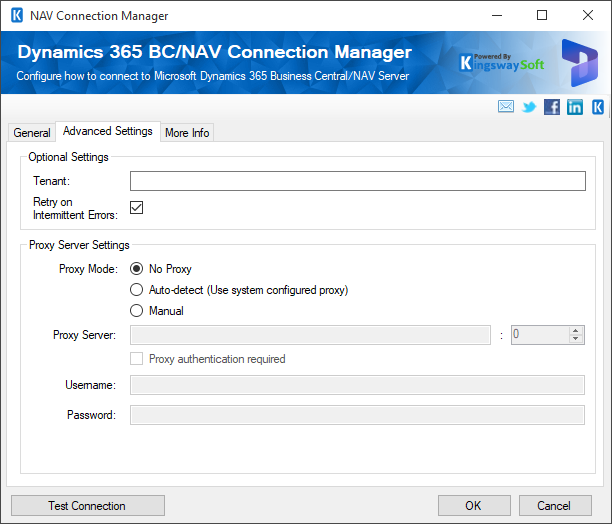Select the Advanced Settings tab

(x=108, y=131)
